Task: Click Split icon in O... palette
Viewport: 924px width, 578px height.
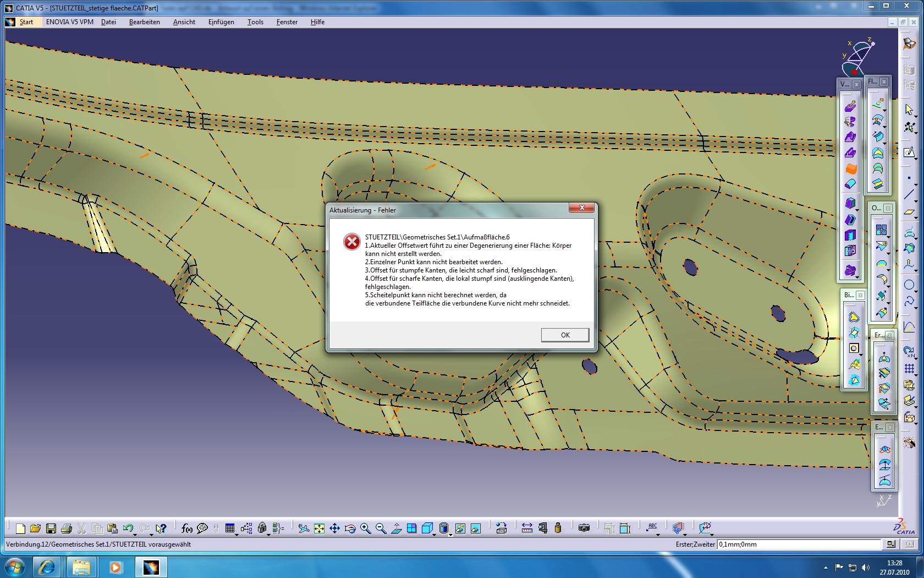Action: [881, 246]
